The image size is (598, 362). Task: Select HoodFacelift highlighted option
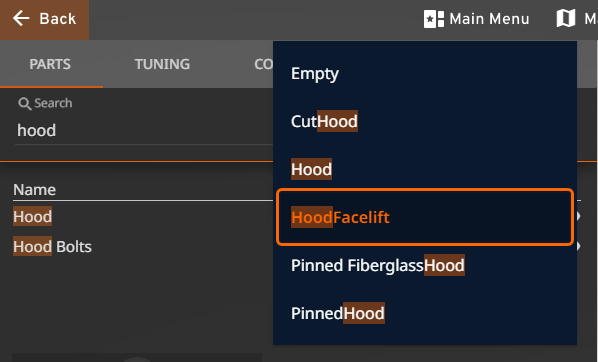[425, 217]
